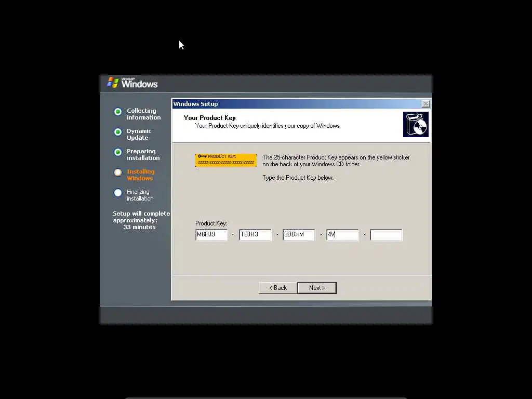
Task: Click the Finalizing installation step indicator
Action: coord(118,193)
